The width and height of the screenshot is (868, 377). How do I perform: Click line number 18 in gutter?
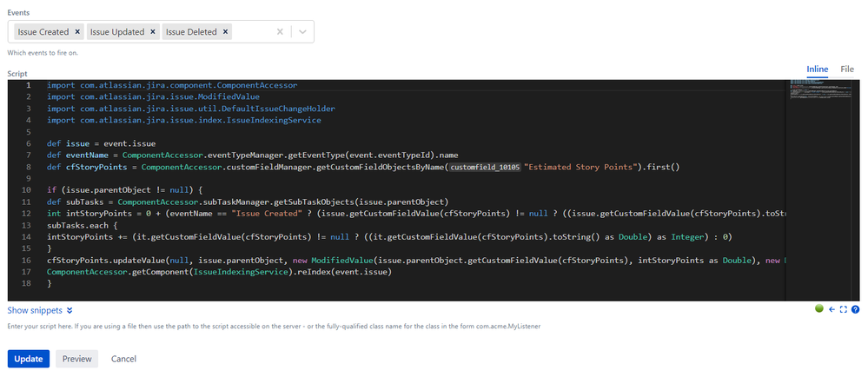click(x=28, y=283)
